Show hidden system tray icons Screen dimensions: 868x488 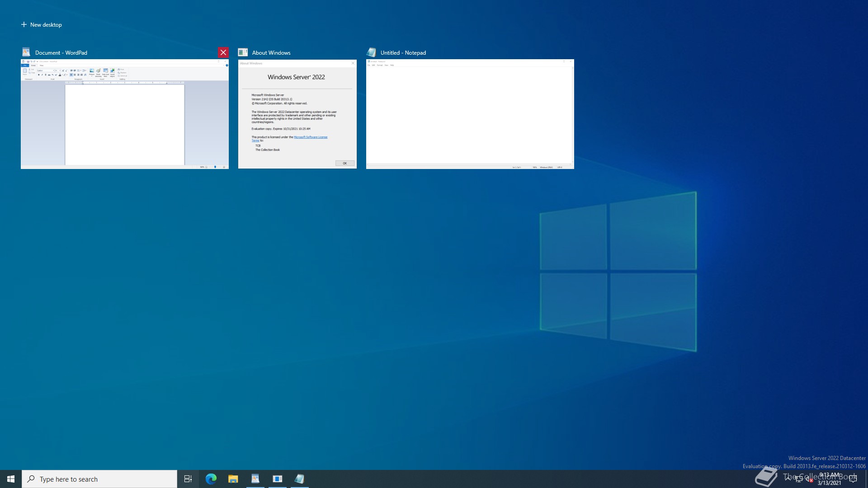[788, 479]
